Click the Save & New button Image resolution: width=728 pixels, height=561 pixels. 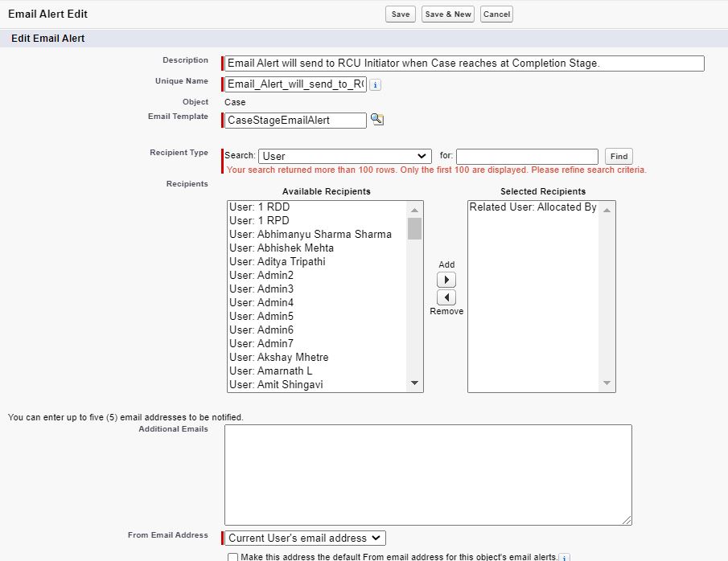click(447, 14)
